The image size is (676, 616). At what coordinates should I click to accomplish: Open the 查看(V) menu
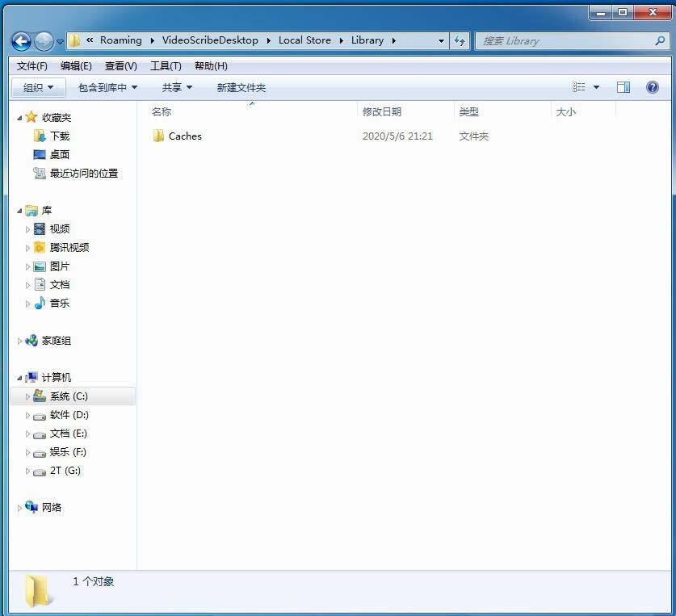click(x=121, y=66)
